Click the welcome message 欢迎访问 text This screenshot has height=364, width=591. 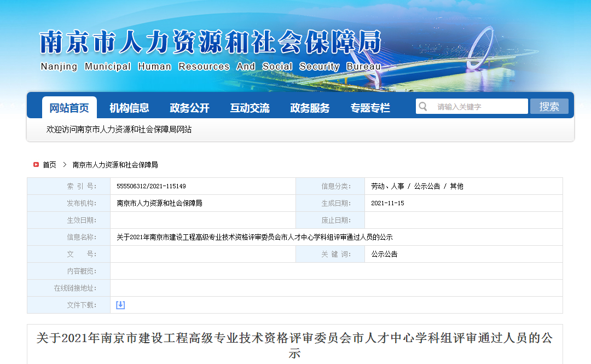coord(119,129)
